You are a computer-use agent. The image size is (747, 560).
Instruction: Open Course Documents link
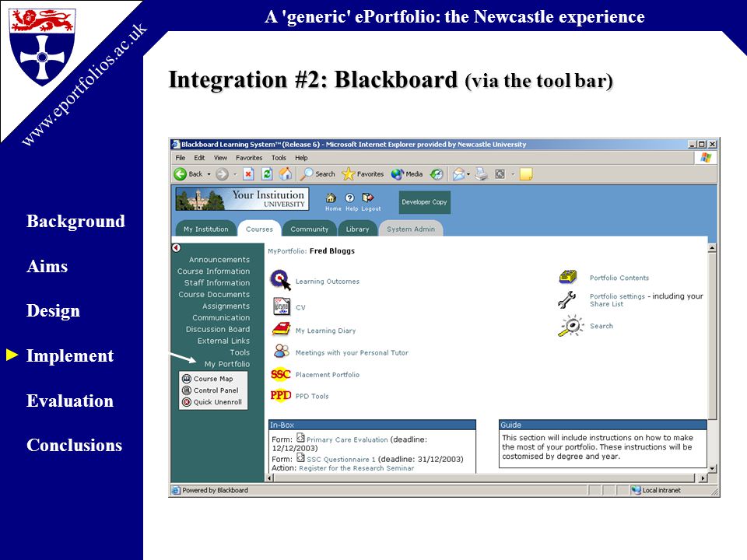click(x=214, y=294)
